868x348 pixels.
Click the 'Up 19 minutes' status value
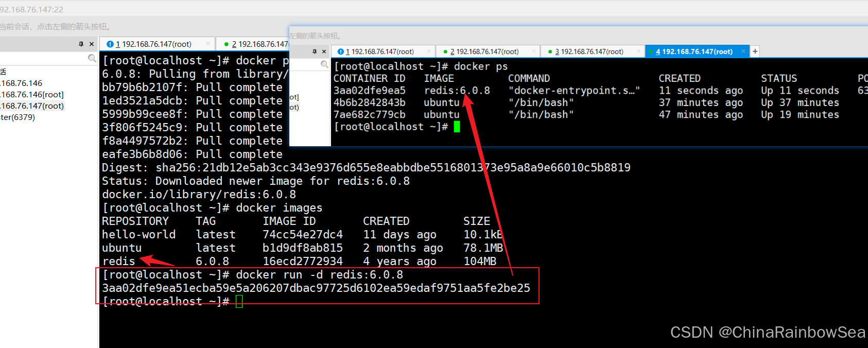coord(800,114)
